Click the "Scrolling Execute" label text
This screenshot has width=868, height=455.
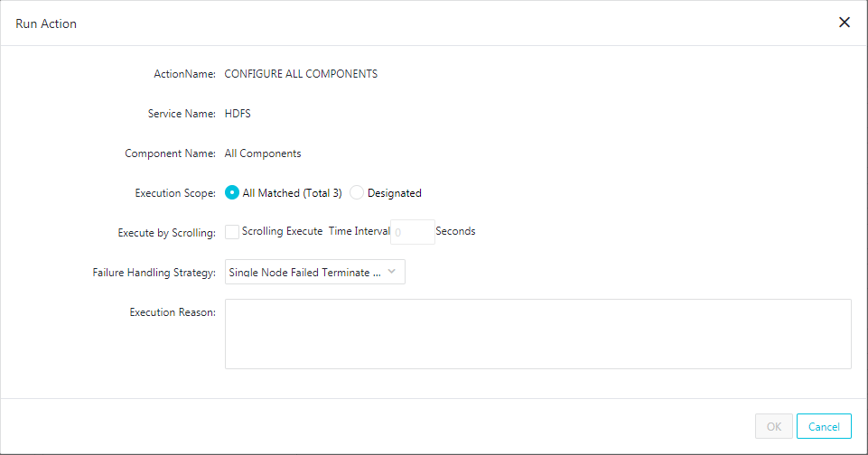[282, 231]
